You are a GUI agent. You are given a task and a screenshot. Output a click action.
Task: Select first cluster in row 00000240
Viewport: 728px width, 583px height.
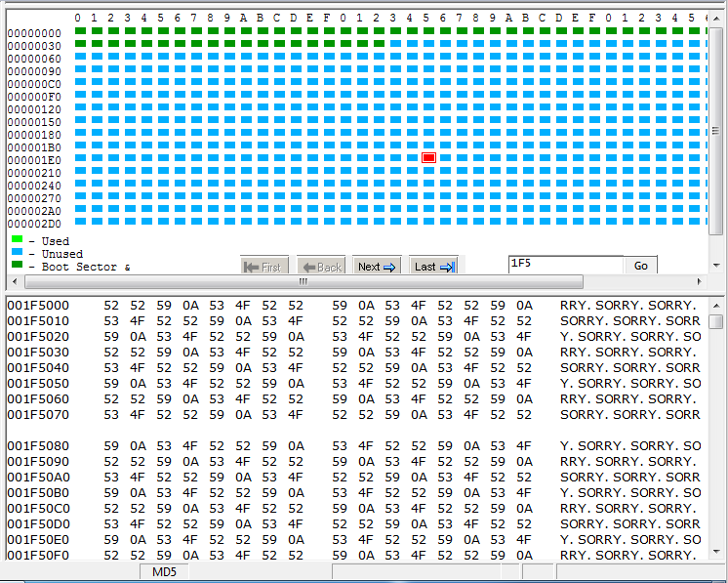coord(81,183)
